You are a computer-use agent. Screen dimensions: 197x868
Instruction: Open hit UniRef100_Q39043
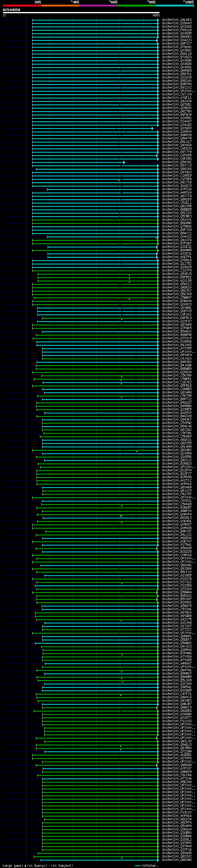click(177, 23)
